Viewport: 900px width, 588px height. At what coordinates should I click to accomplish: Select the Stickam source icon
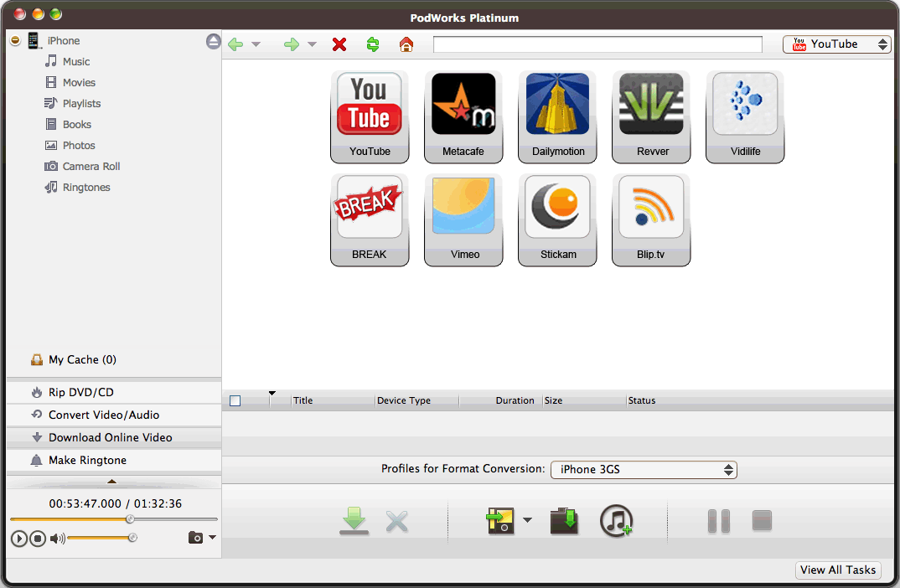pos(557,219)
